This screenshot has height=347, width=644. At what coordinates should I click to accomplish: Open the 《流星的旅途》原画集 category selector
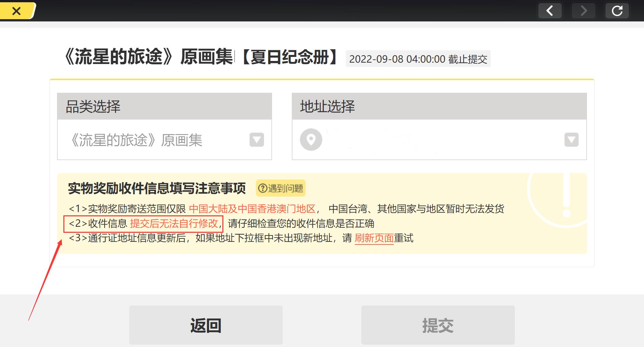151,140
